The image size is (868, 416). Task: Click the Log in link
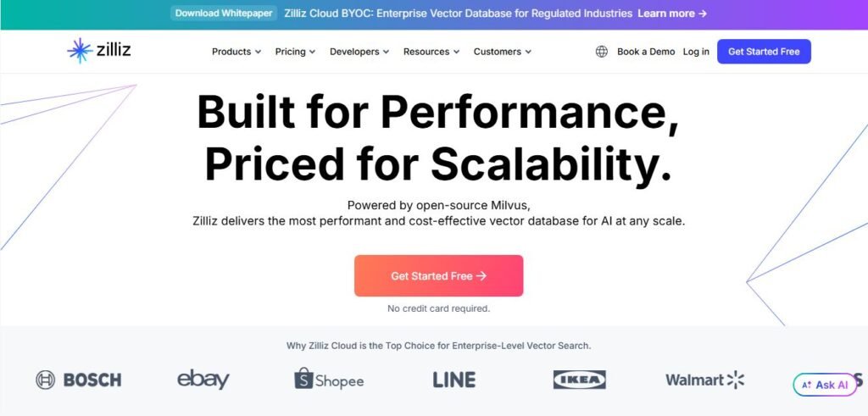696,52
